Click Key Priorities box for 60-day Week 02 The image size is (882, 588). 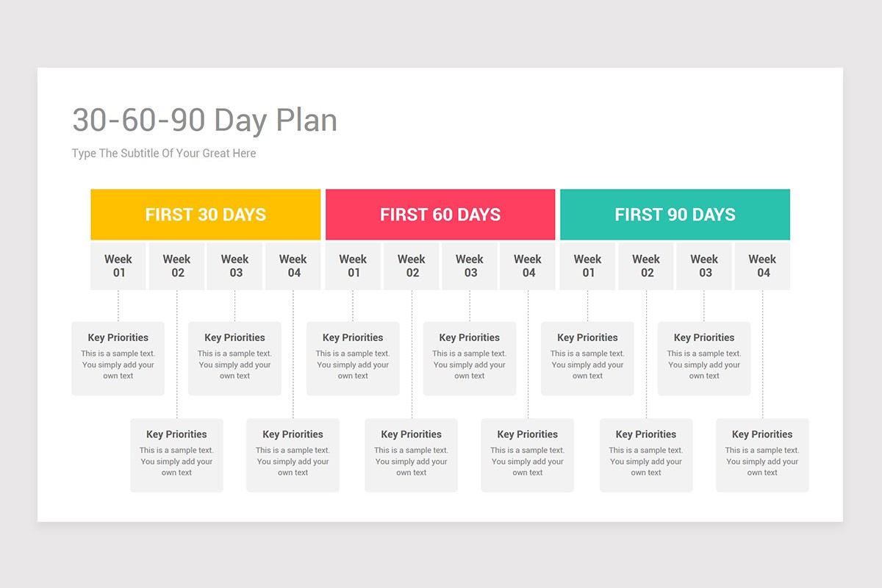tap(412, 456)
